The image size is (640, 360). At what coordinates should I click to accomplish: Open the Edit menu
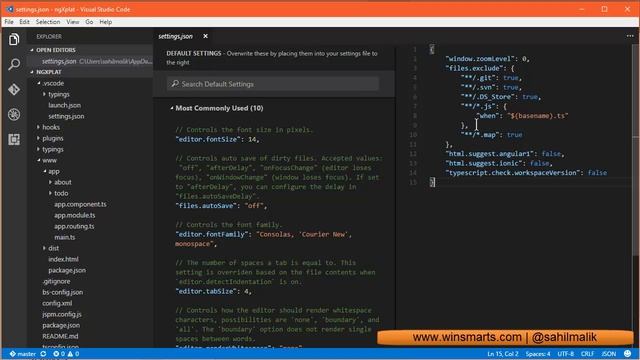click(24, 22)
